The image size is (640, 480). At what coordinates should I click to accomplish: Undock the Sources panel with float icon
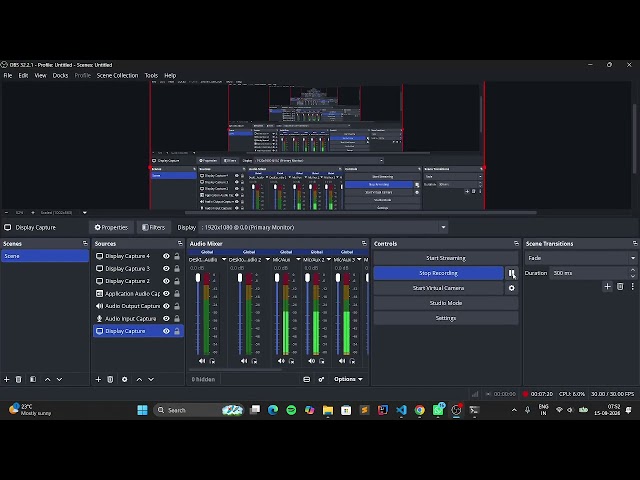click(180, 243)
